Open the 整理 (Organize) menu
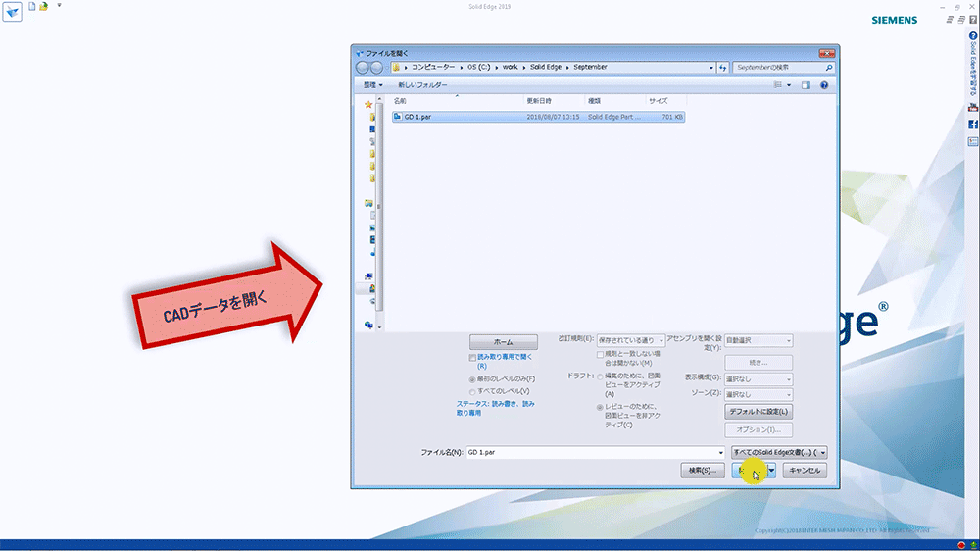The height and width of the screenshot is (551, 980). coord(373,85)
